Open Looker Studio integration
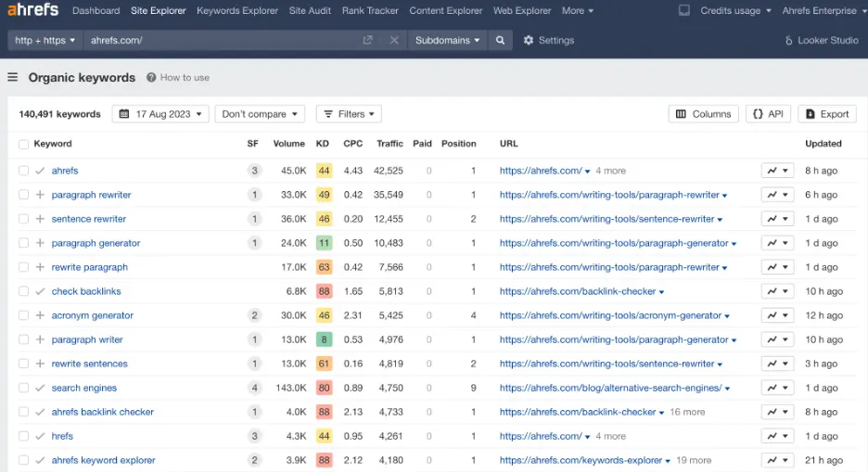 coord(822,41)
